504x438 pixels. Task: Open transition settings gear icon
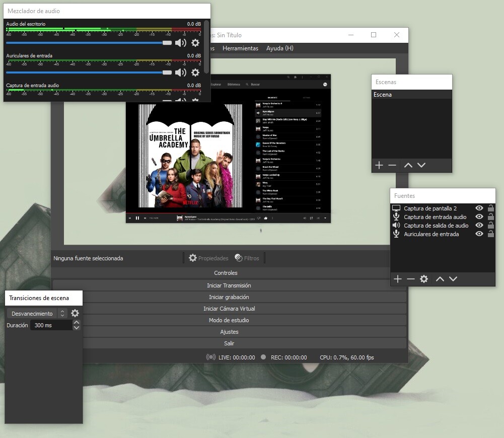coord(75,313)
